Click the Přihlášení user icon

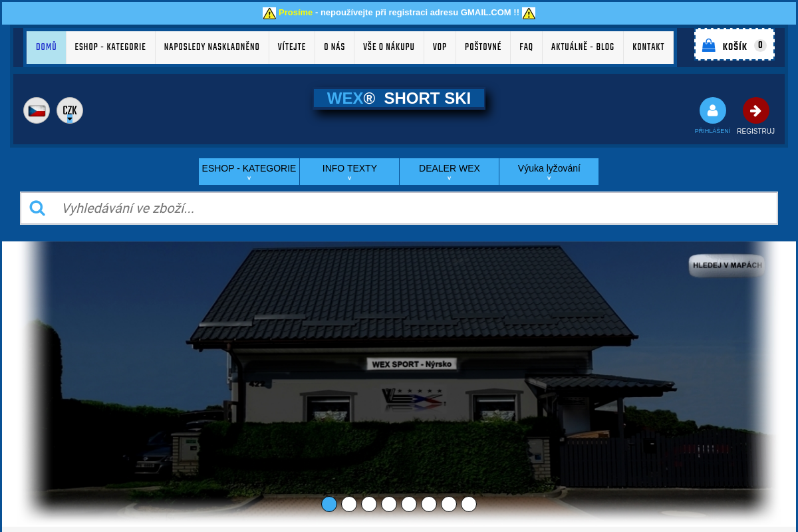point(713,110)
